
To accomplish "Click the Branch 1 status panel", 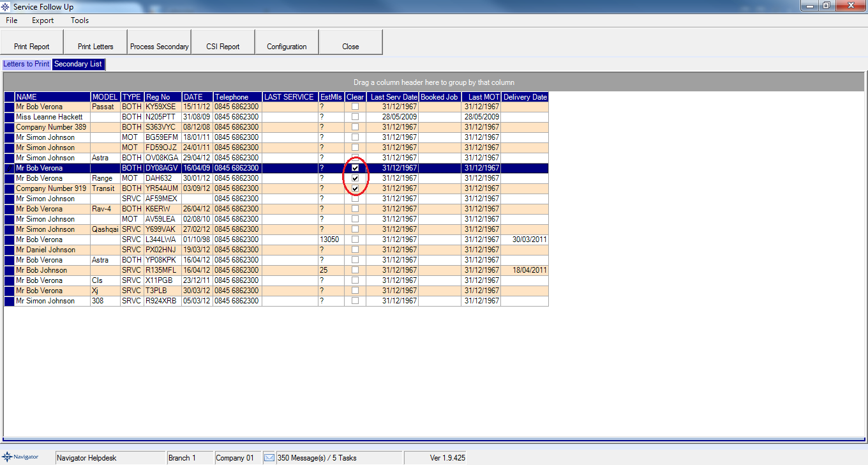I will pos(189,458).
